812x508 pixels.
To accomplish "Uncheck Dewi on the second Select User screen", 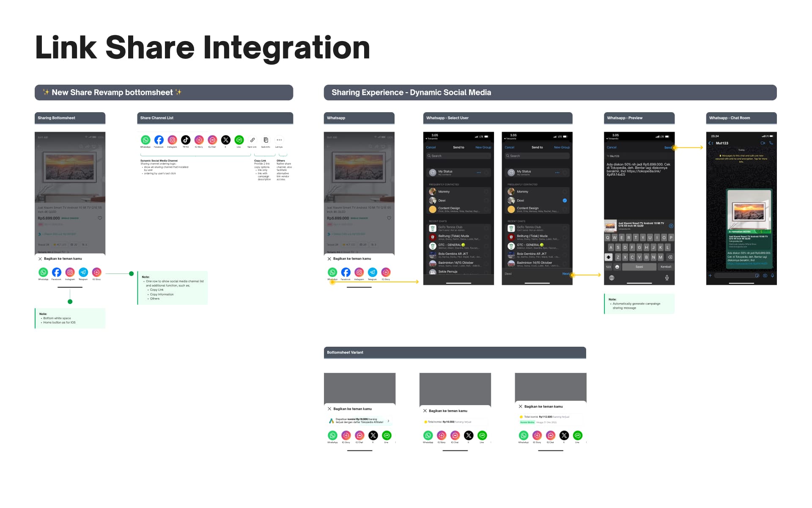I will tap(565, 201).
